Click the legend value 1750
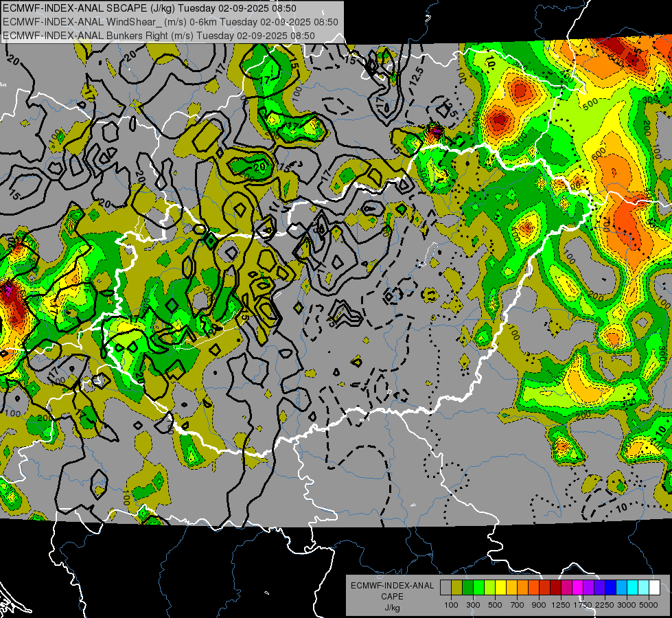This screenshot has width=672, height=618. click(x=583, y=605)
